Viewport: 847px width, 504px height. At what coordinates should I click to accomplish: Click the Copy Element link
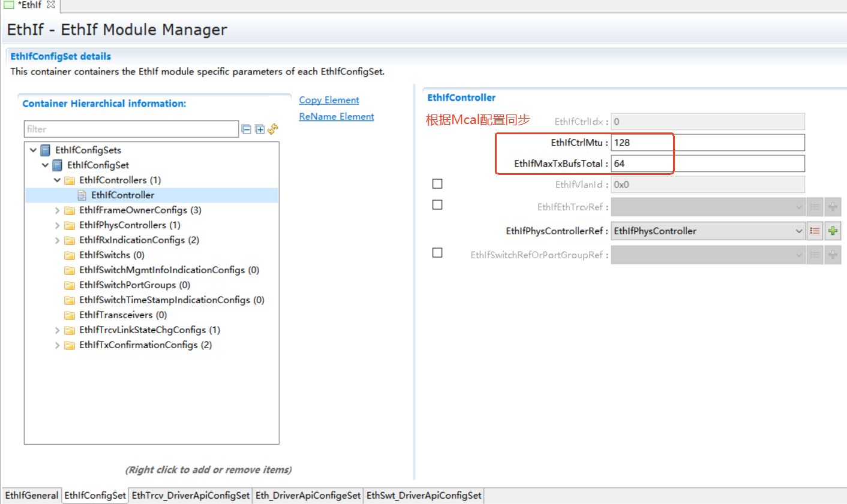[x=329, y=100]
